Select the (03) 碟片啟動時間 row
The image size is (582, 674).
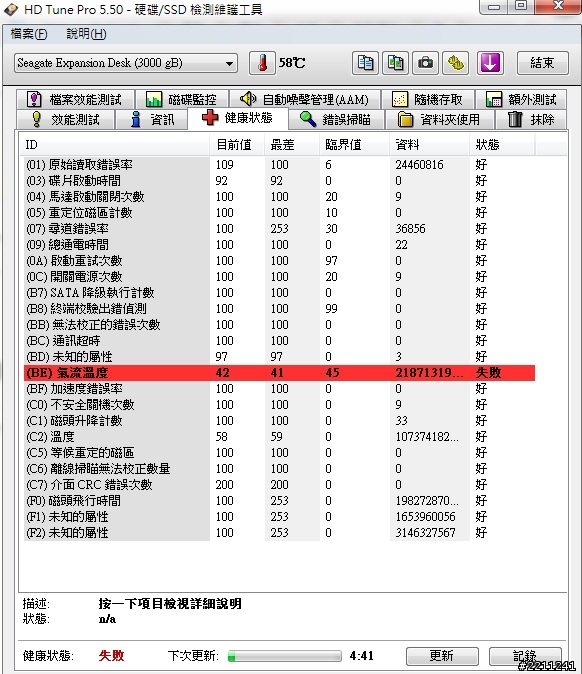[279, 181]
